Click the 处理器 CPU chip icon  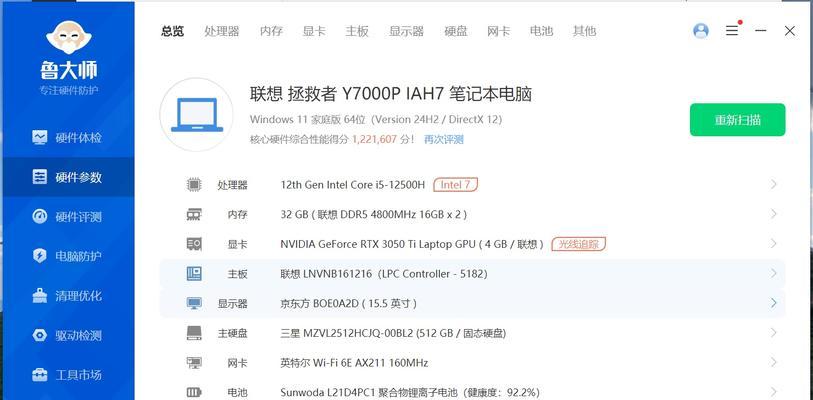[x=194, y=185]
